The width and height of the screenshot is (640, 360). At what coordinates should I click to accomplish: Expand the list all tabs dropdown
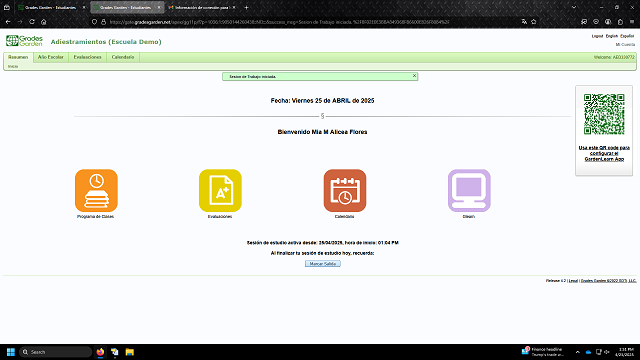pyautogui.click(x=574, y=7)
